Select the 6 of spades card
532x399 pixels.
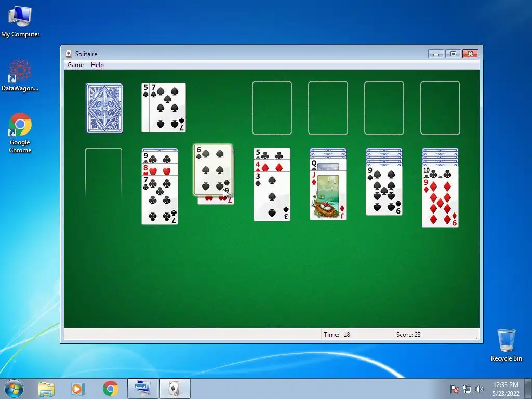[212, 170]
